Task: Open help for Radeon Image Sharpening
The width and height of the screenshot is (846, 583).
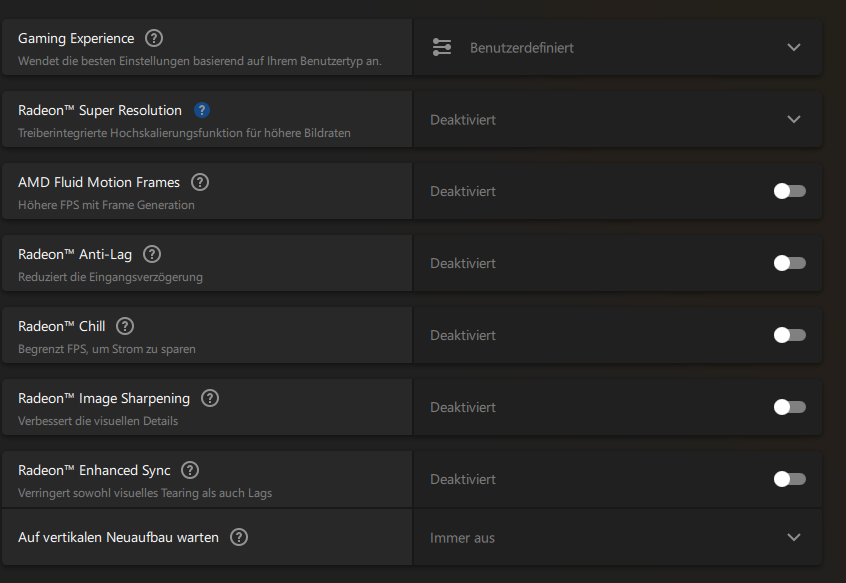Action: click(x=210, y=398)
